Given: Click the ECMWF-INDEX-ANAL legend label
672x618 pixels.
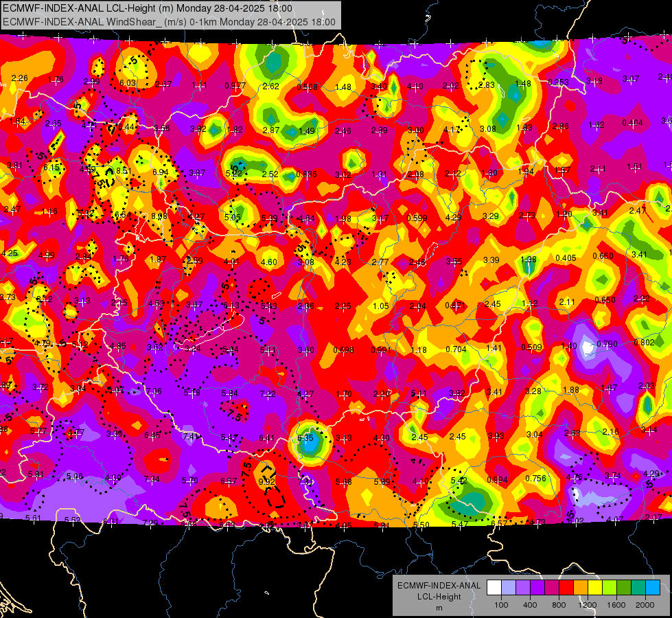Looking at the screenshot, I should [x=439, y=586].
